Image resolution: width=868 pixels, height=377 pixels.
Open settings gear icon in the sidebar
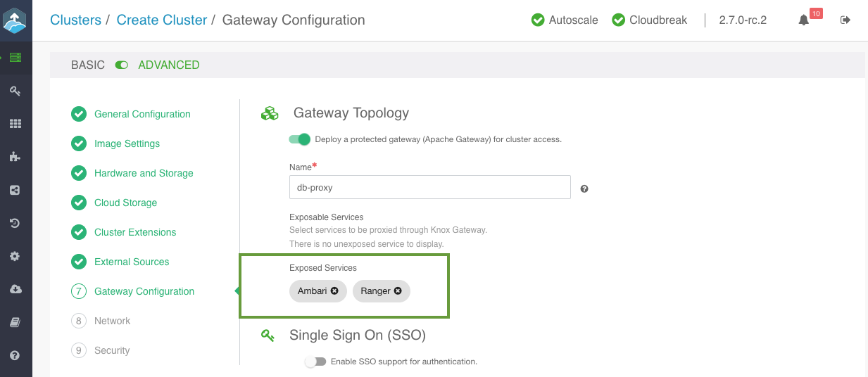coord(15,257)
